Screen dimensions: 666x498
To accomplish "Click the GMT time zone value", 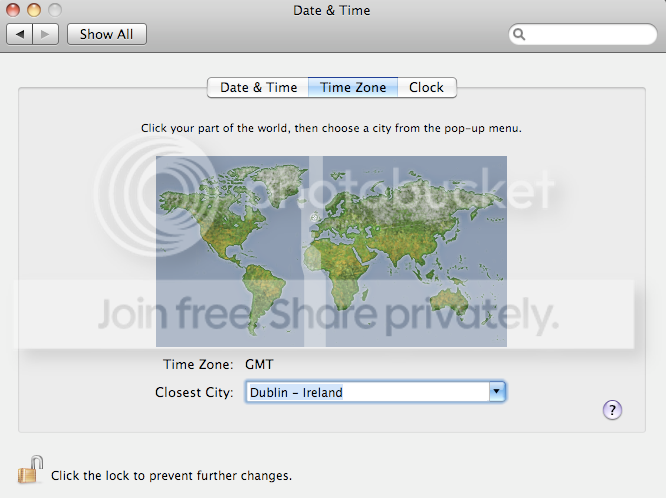I will point(259,364).
